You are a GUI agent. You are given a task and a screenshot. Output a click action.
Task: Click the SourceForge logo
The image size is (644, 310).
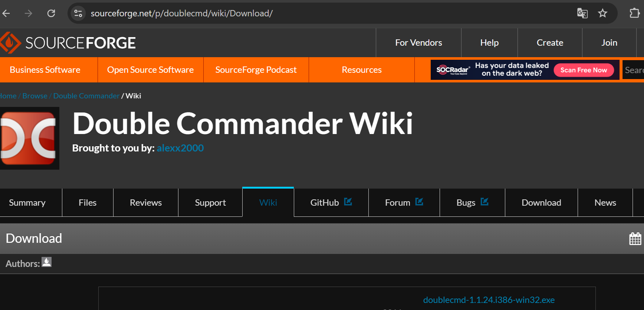(x=68, y=43)
